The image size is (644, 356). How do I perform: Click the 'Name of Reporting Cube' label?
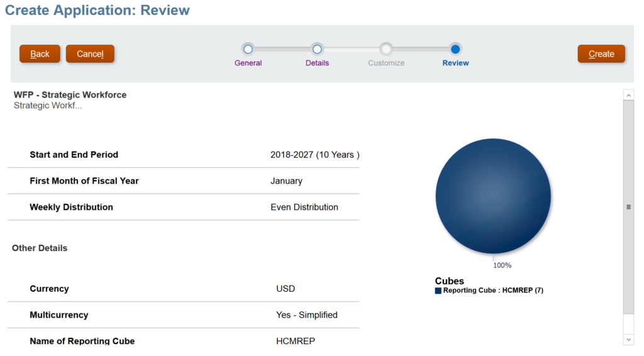click(x=82, y=341)
